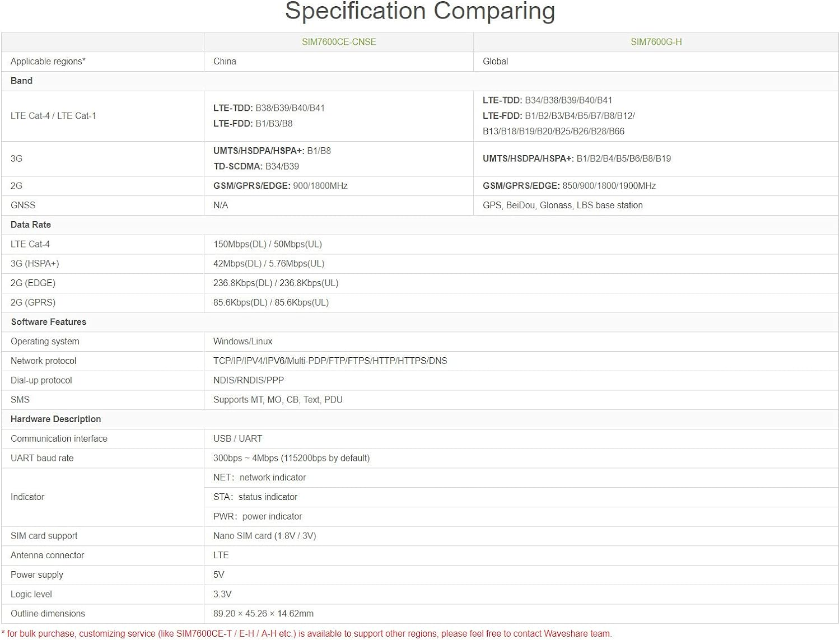The image size is (840, 640).
Task: Select the Nano SIM card support value
Action: point(265,536)
